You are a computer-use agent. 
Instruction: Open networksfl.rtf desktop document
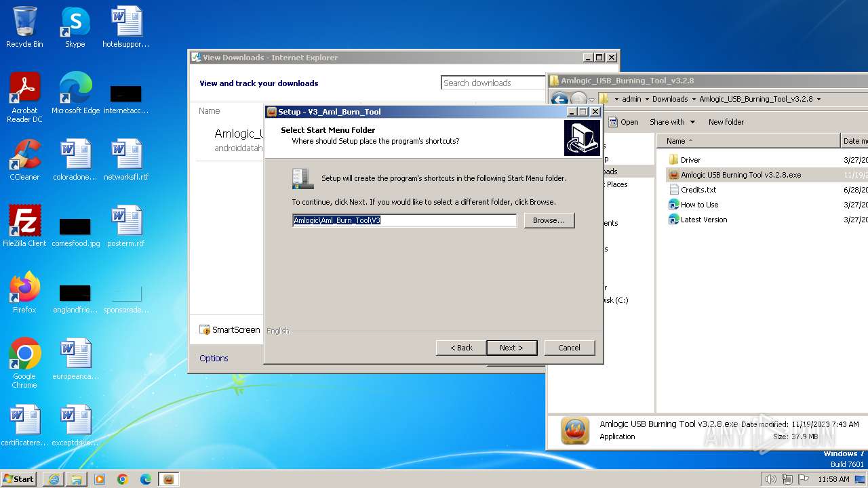pos(126,160)
